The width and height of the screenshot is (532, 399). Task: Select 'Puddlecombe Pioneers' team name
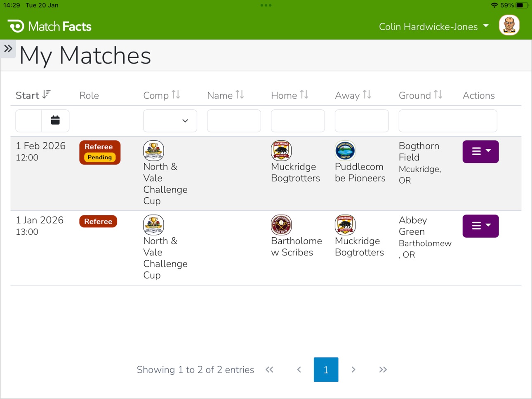[x=360, y=172]
